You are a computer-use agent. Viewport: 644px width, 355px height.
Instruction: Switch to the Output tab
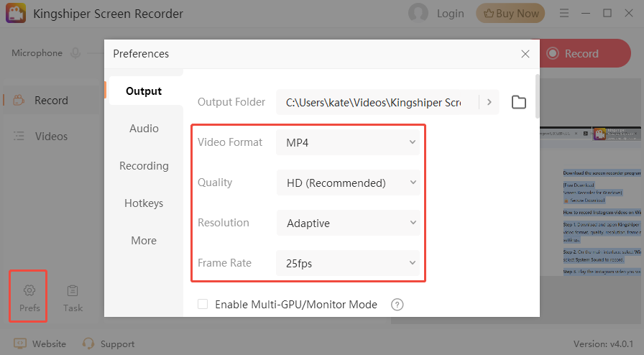coord(144,91)
